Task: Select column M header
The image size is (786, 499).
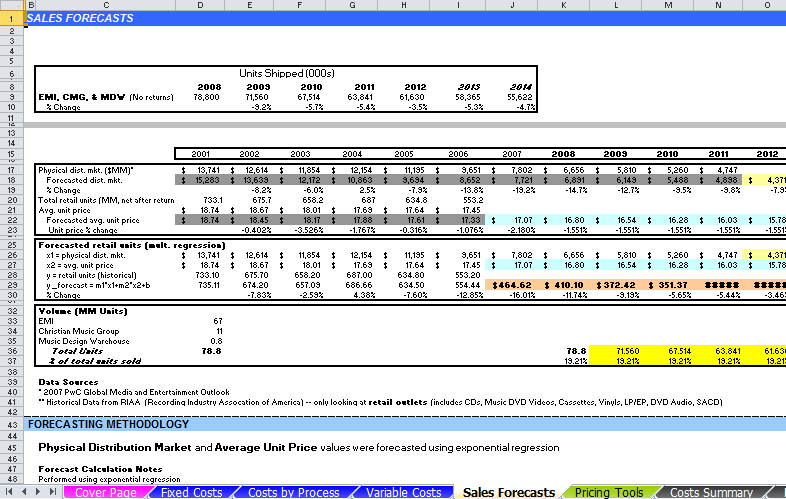Action: click(x=668, y=5)
